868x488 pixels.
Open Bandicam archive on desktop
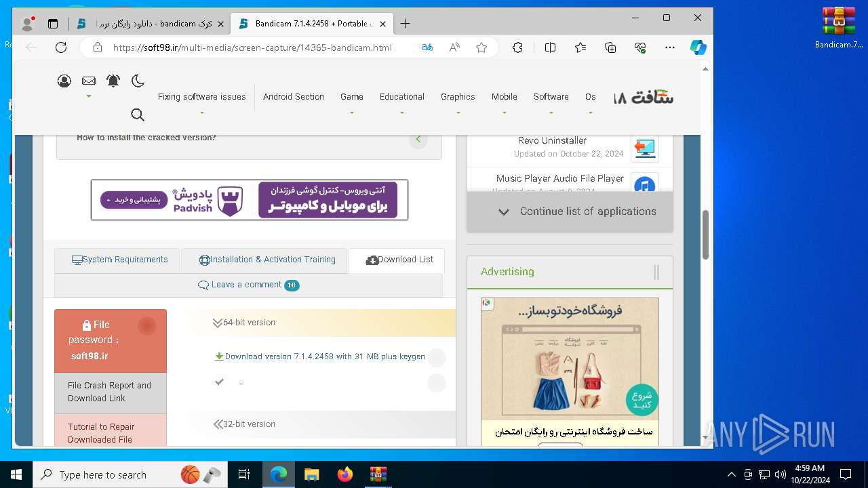[839, 28]
